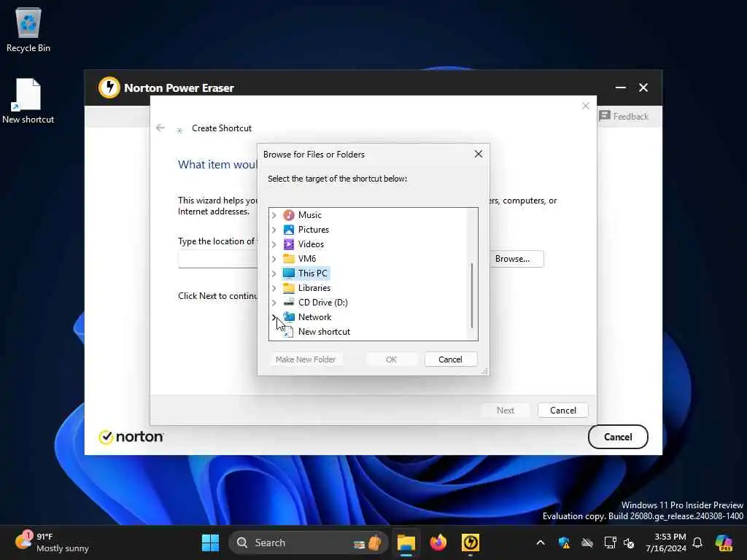Select 'This PC' text in tree
This screenshot has width=747, height=560.
[312, 273]
